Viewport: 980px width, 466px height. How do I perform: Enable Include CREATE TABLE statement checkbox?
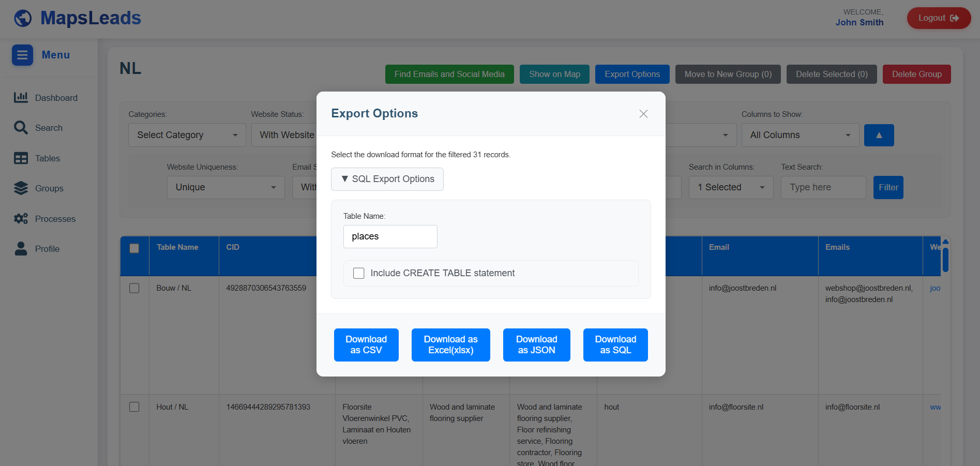tap(358, 273)
